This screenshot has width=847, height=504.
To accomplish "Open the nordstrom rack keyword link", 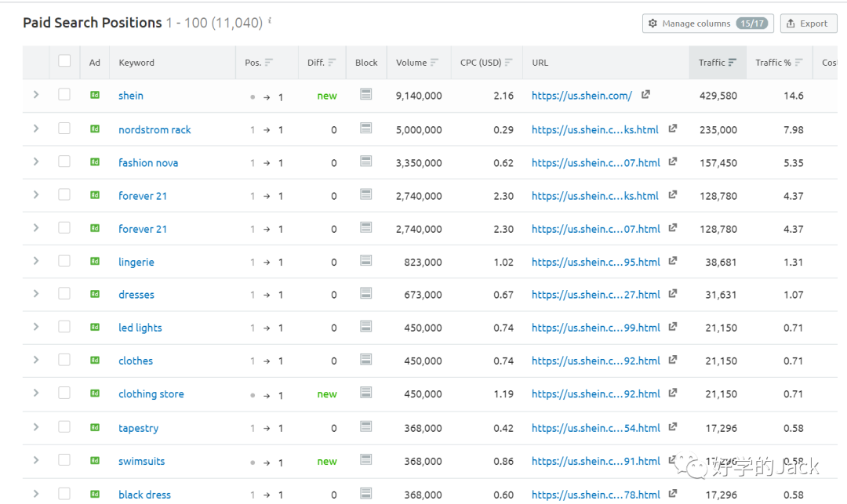I will [154, 129].
